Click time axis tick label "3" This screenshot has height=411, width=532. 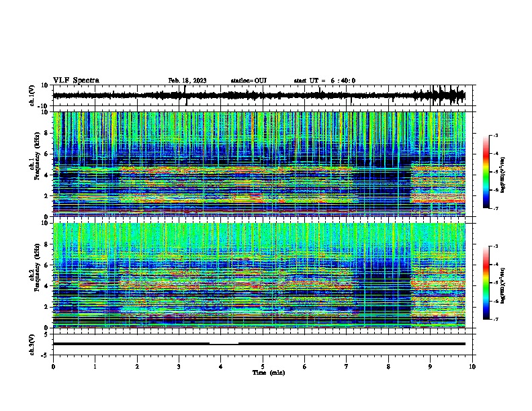179,367
